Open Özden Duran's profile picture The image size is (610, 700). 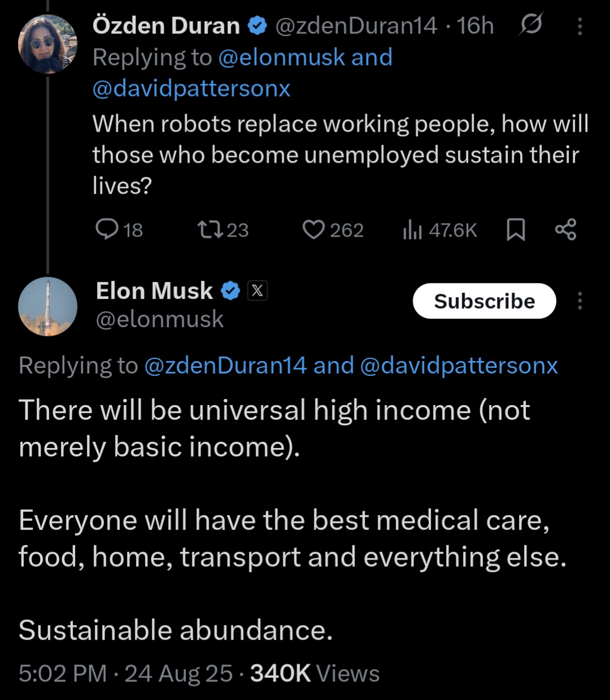tap(47, 44)
